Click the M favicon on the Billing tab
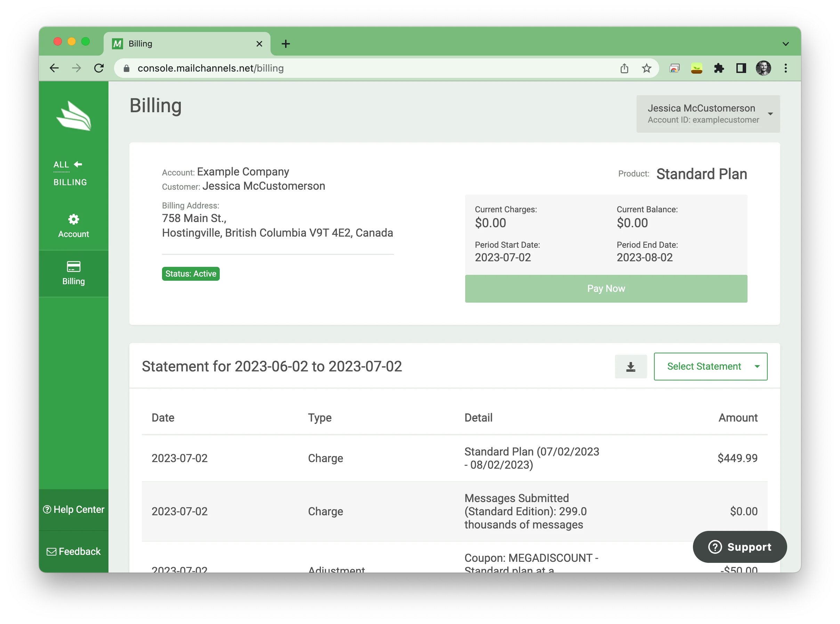The height and width of the screenshot is (624, 840). [117, 44]
